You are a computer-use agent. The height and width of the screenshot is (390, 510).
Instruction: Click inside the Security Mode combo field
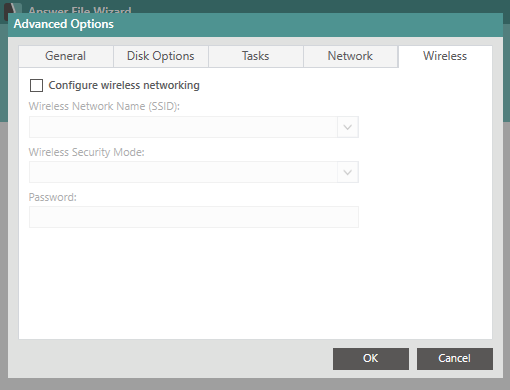tap(183, 172)
